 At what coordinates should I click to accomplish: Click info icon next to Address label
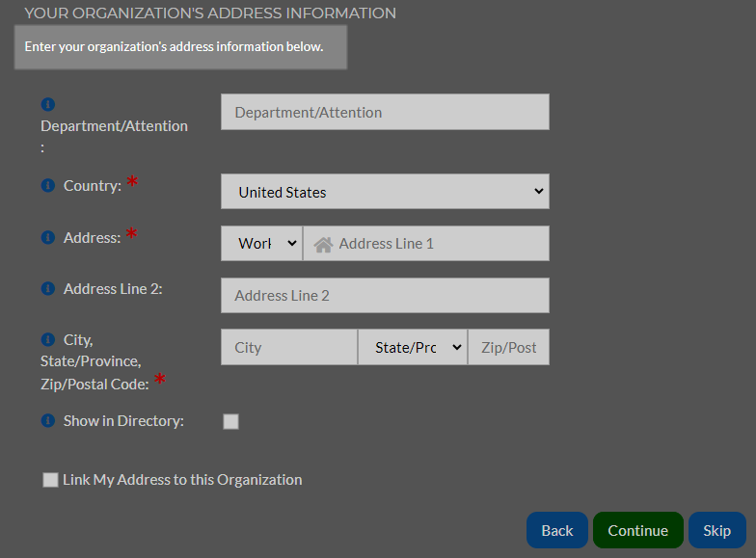click(x=48, y=237)
